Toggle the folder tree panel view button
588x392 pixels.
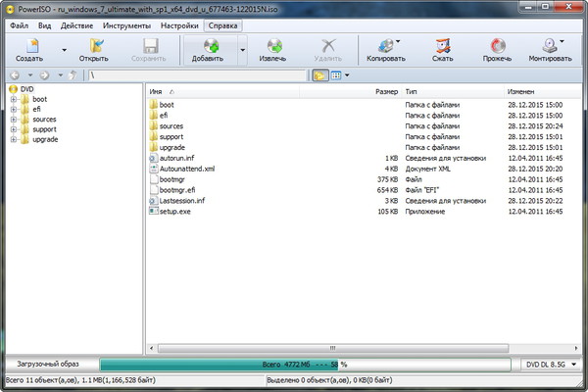[x=319, y=74]
